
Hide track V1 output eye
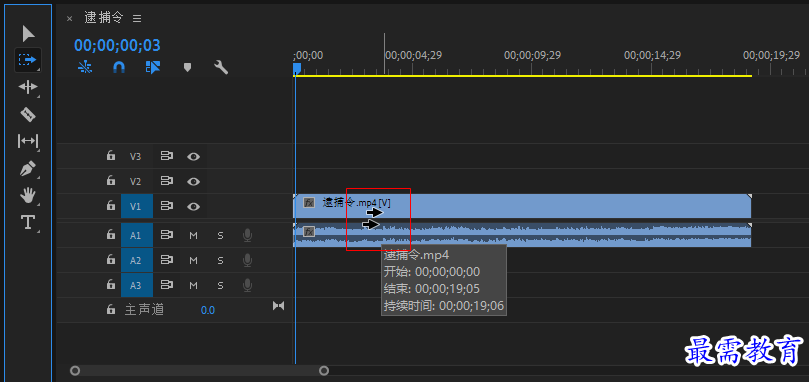point(193,206)
